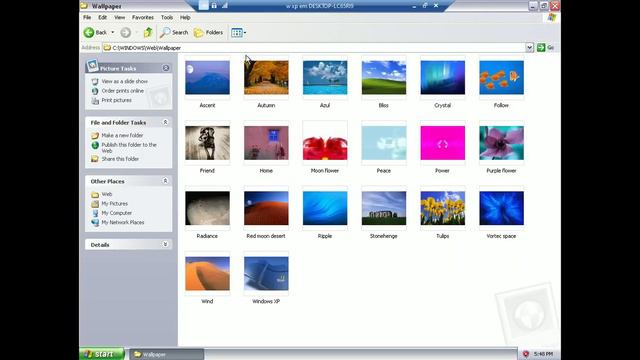This screenshot has width=640, height=360.
Task: Select the Purple flower thumbnail
Action: point(501,143)
